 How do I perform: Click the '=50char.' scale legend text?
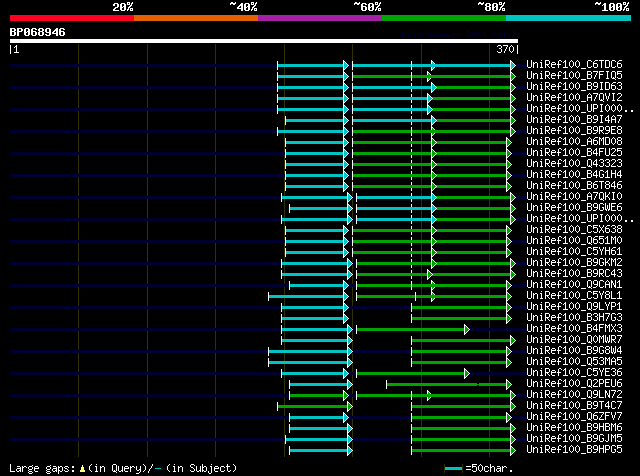(489, 469)
